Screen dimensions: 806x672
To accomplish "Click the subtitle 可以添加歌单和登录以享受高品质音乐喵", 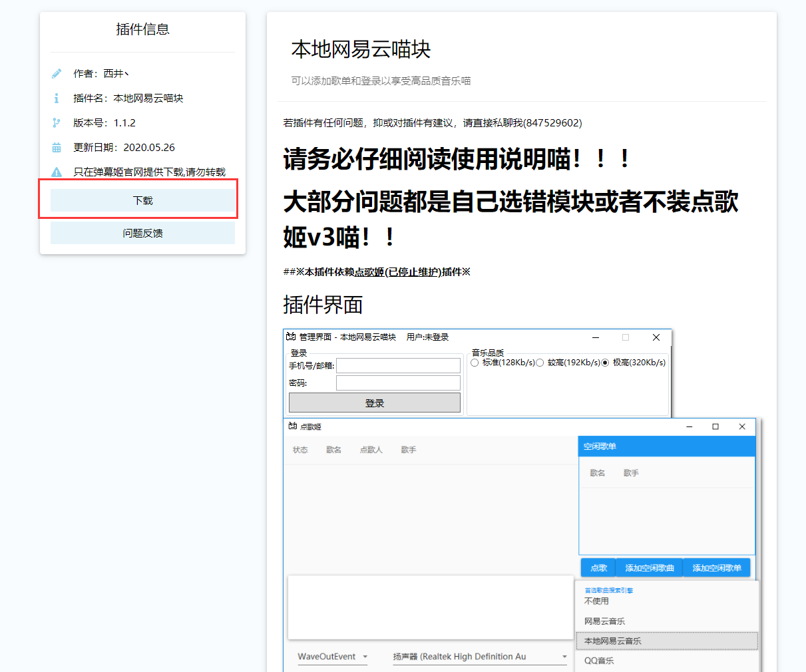I will [381, 81].
